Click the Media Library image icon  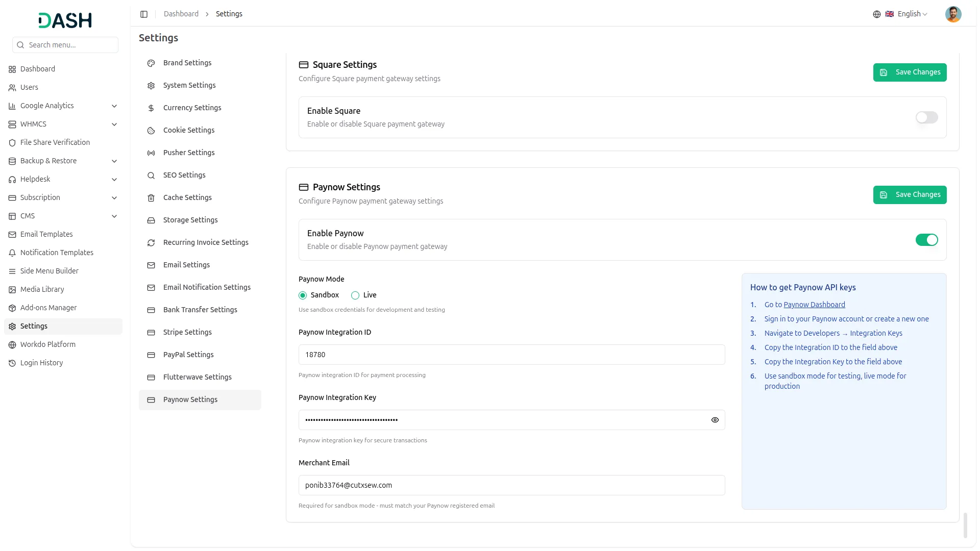click(12, 290)
